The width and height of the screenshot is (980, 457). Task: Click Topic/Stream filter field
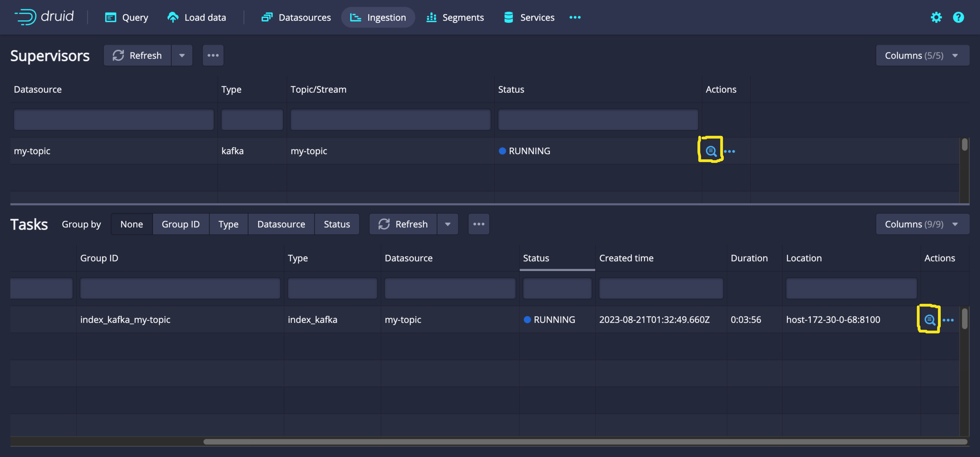[390, 120]
